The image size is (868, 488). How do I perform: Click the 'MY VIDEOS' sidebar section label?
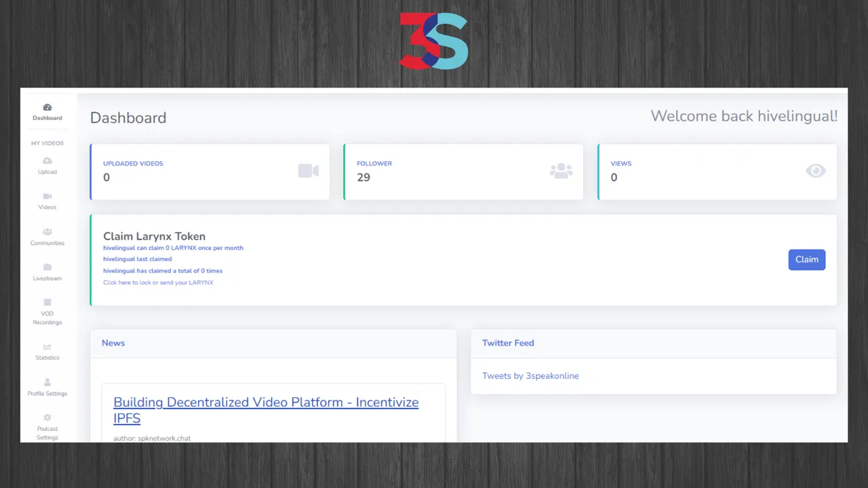(x=47, y=144)
